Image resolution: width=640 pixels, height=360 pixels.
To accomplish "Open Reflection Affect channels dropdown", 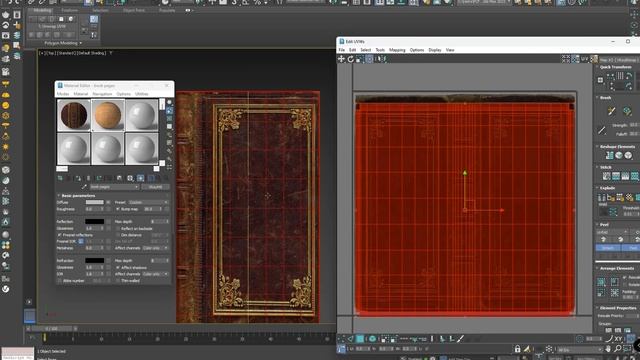I will (x=155, y=248).
